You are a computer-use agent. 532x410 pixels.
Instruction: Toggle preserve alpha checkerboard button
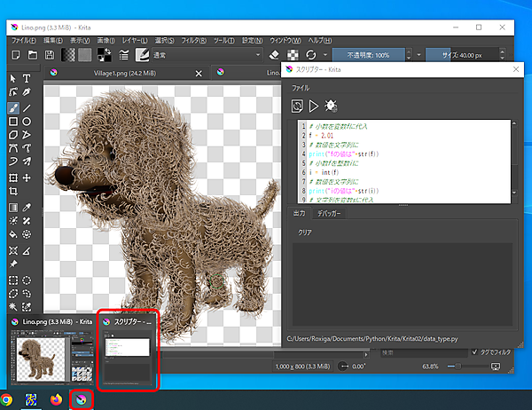coord(293,55)
